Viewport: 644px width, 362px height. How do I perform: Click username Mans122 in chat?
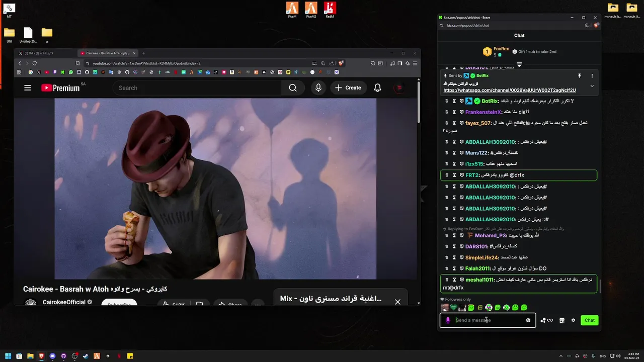click(x=476, y=153)
